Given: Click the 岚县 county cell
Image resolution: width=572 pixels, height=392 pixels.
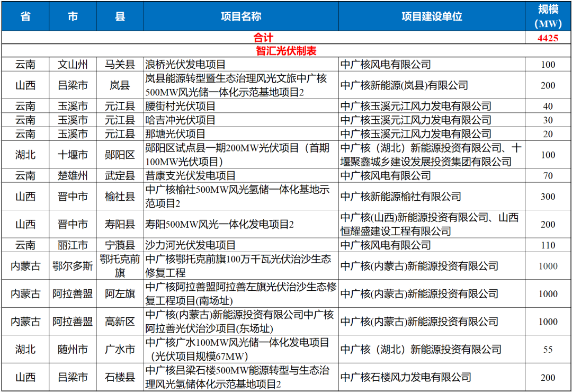Looking at the screenshot, I should tap(120, 85).
